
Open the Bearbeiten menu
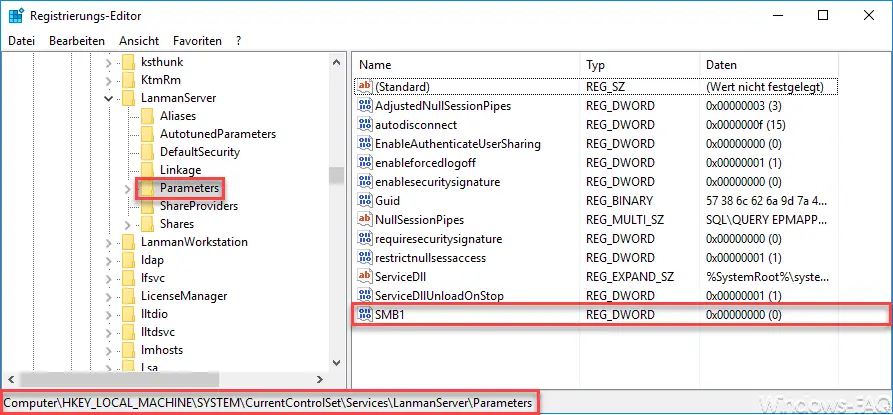[77, 41]
